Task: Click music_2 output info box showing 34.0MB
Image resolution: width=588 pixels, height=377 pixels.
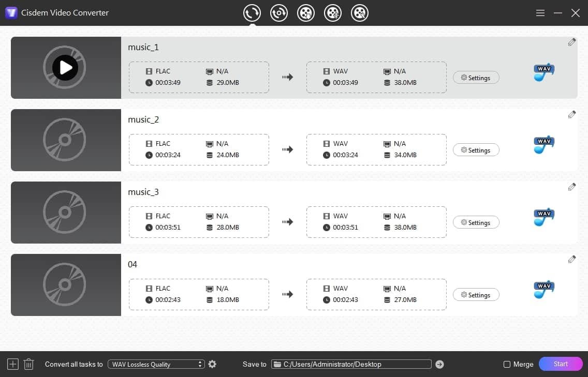Action: pyautogui.click(x=376, y=149)
